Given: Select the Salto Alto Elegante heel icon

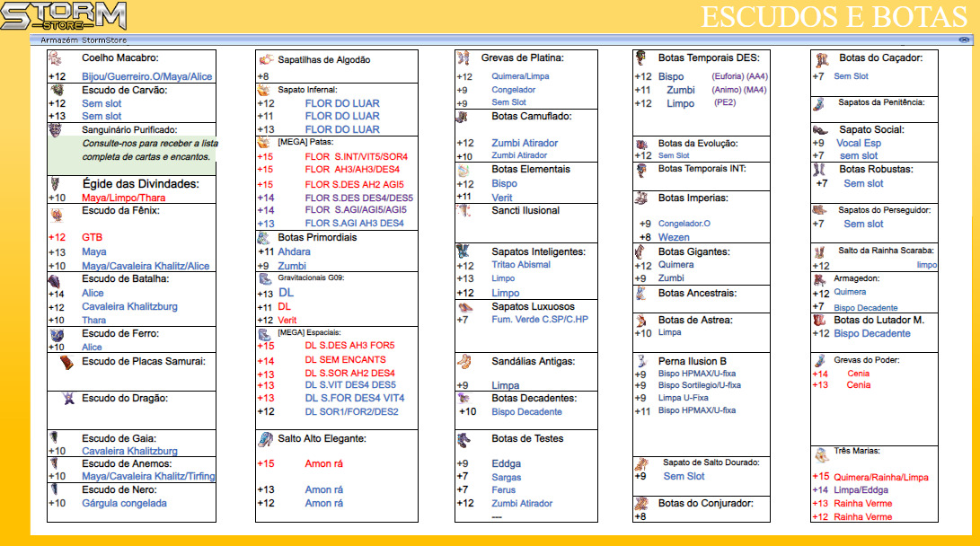Looking at the screenshot, I should tap(265, 439).
